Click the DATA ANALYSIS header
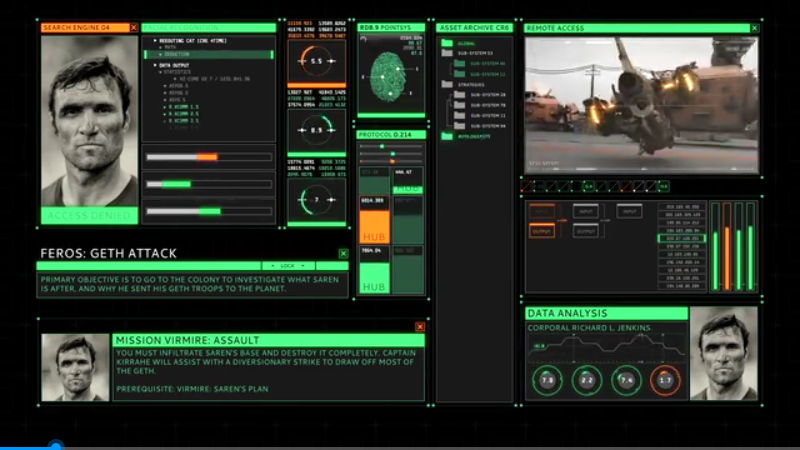 pyautogui.click(x=607, y=313)
